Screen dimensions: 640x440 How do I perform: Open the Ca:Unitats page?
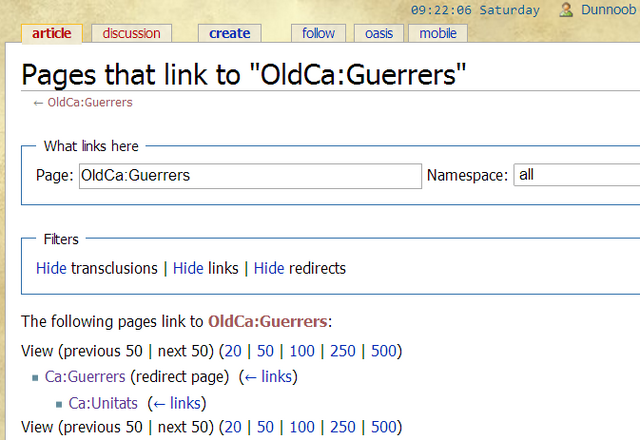[x=103, y=403]
